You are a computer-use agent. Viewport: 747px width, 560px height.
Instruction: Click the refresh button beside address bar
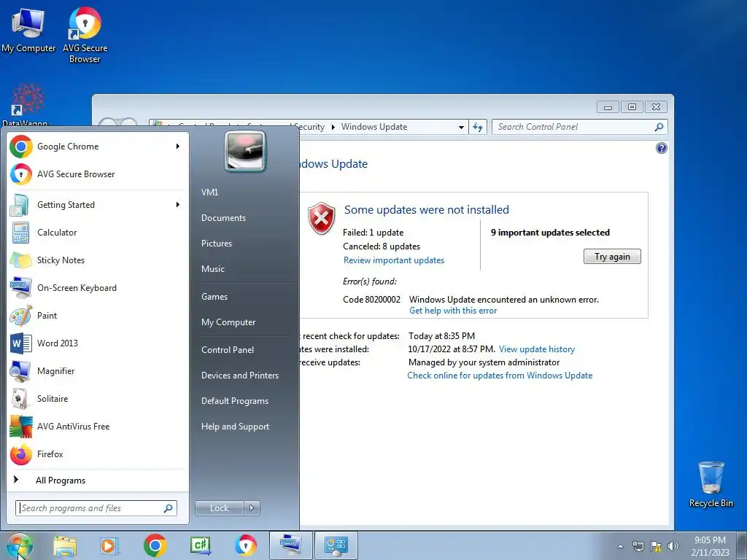(478, 127)
